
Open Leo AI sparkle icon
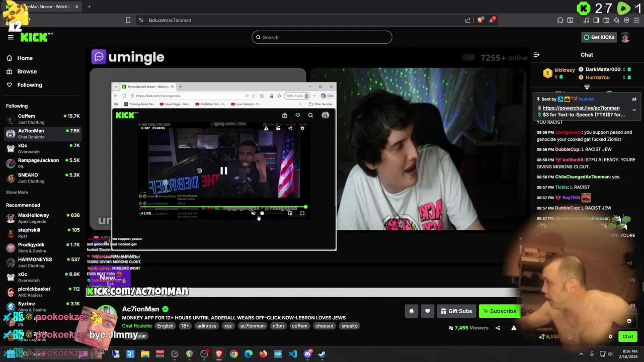[x=616, y=20]
